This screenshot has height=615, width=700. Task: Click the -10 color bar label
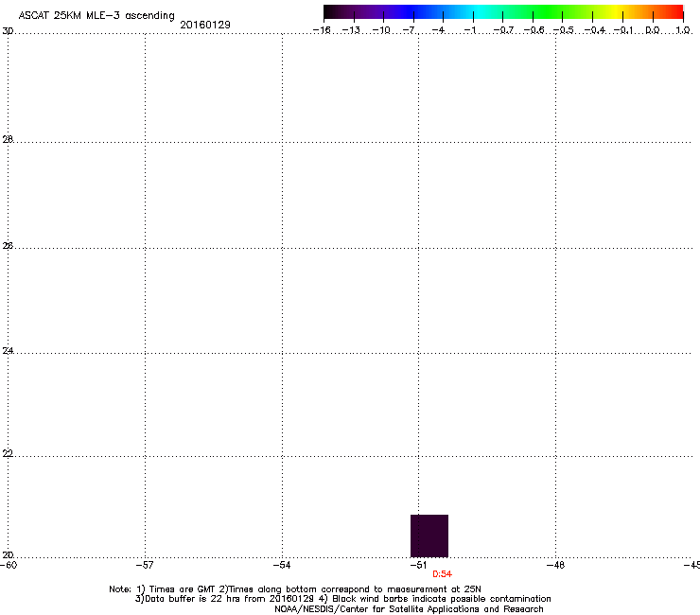(381, 30)
